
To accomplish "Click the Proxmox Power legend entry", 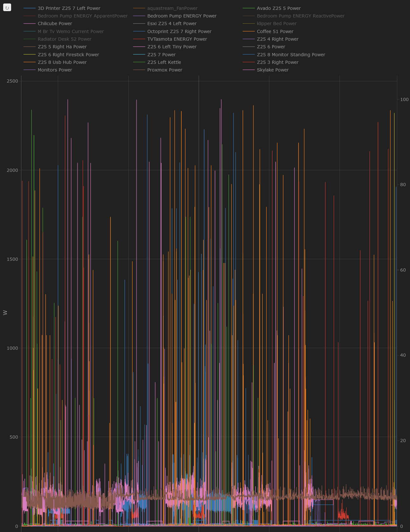I will [x=165, y=70].
